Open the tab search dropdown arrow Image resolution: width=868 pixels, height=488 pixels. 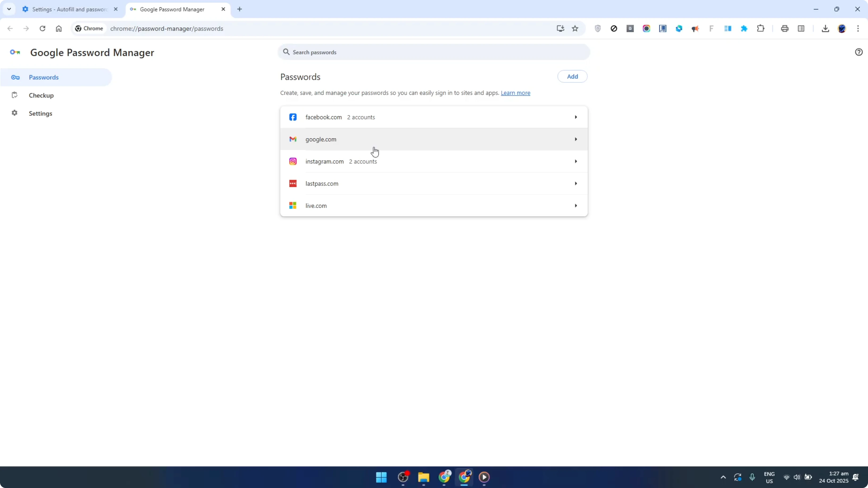pos(9,9)
